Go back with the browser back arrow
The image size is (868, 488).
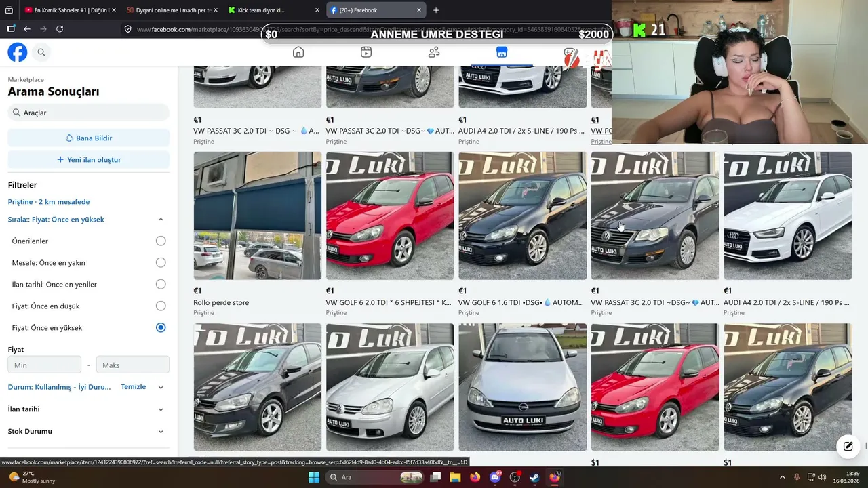coord(27,29)
